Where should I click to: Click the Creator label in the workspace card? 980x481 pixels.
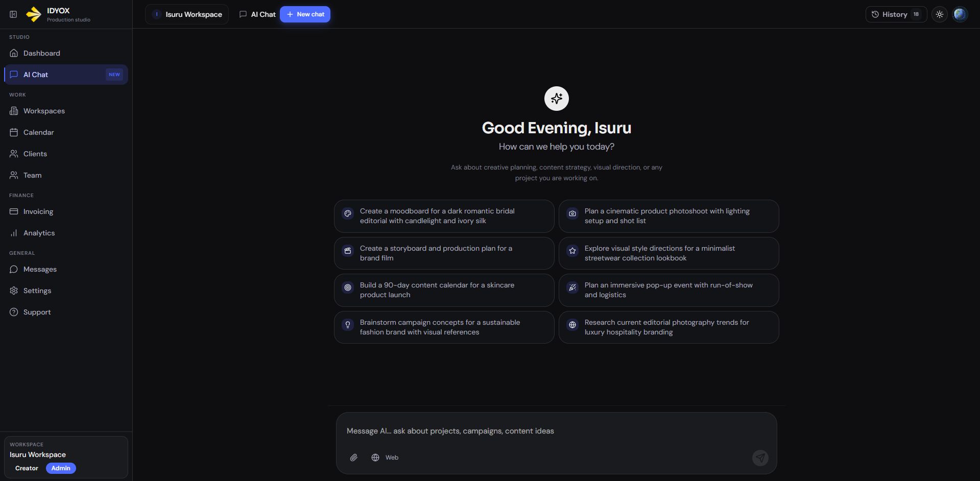click(27, 468)
